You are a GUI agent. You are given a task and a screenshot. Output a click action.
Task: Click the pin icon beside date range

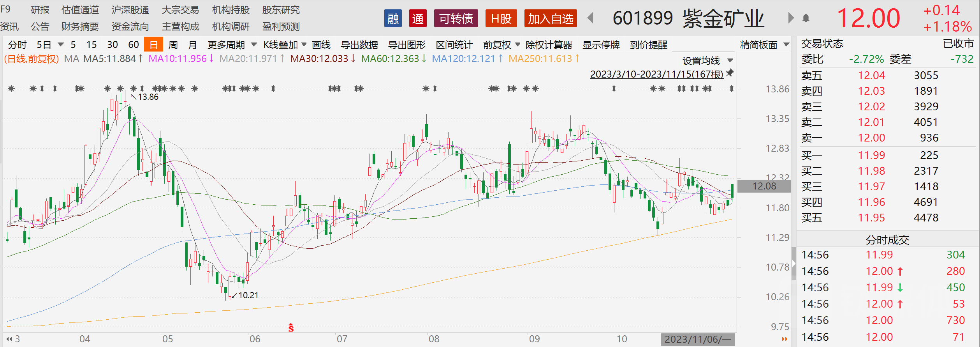pos(730,73)
